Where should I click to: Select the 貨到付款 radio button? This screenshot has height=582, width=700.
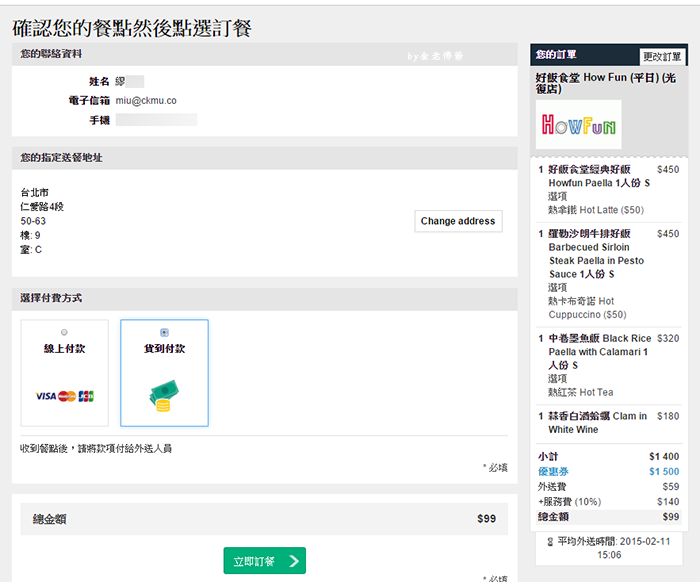point(164,333)
